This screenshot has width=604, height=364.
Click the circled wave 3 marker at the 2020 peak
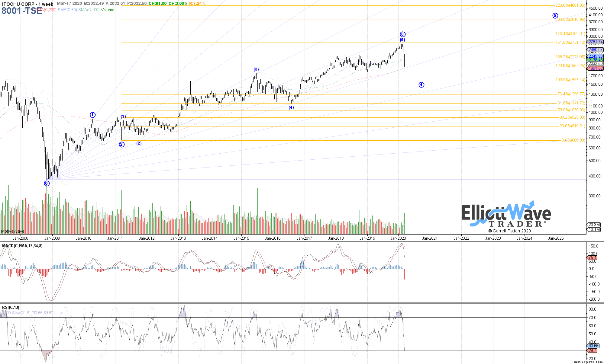[x=402, y=34]
